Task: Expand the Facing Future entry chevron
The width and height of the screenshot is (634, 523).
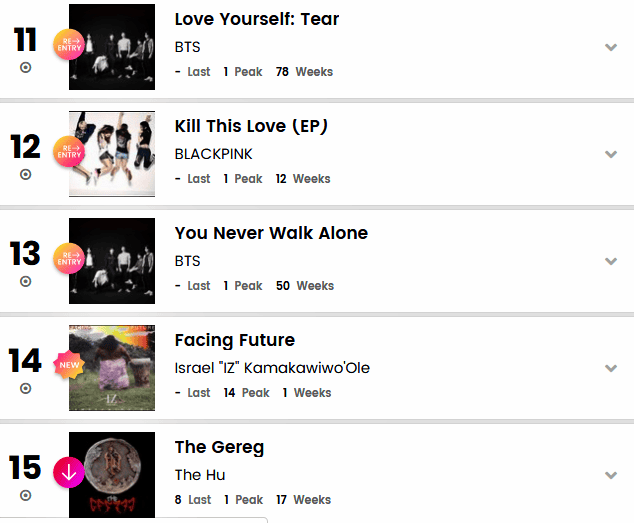Action: click(x=611, y=368)
